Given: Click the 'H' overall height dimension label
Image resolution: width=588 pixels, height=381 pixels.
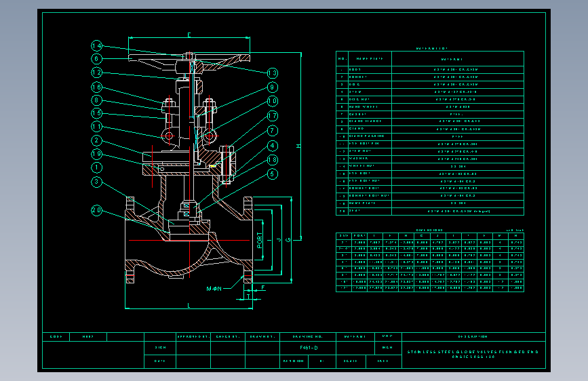Looking at the screenshot, I should (298, 146).
